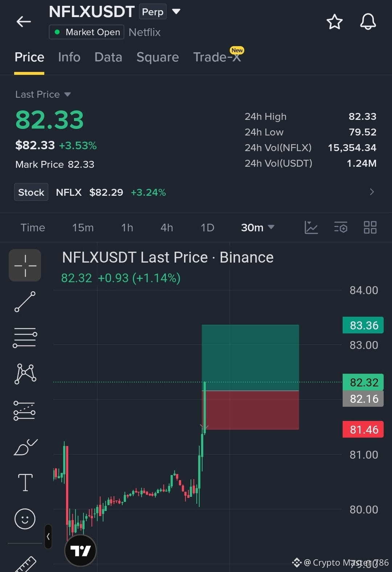Click the 24h Vol(USDT) value 1.24M

362,163
